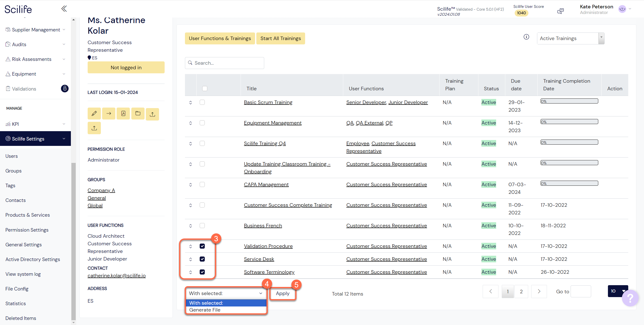Screen dimensions: 644x325
Task: Open the chat messages icon in the header
Action: coord(560,11)
